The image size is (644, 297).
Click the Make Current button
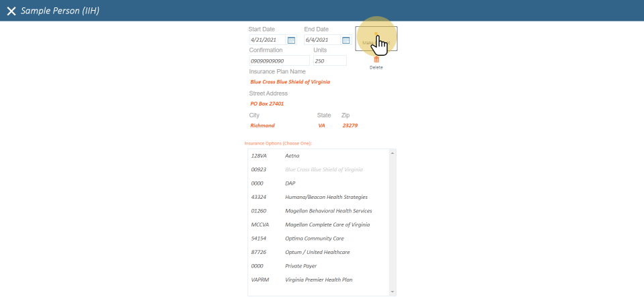[376, 39]
